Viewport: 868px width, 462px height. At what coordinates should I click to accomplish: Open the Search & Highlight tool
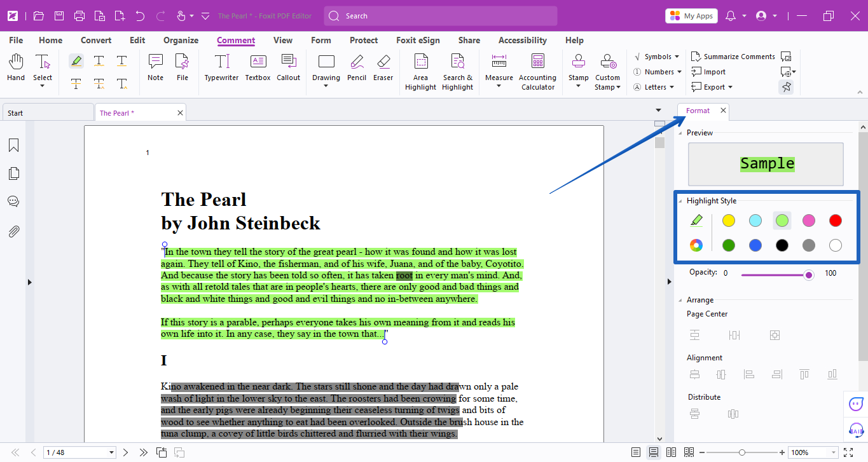point(458,72)
